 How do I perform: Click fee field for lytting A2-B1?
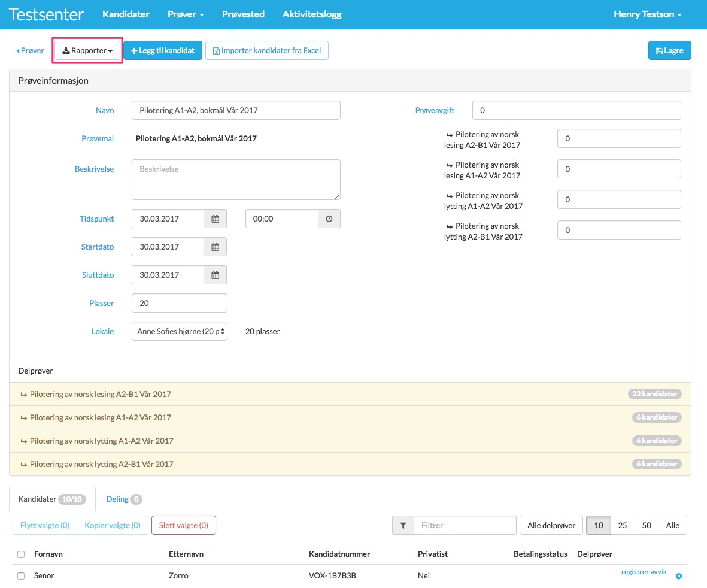(x=619, y=230)
